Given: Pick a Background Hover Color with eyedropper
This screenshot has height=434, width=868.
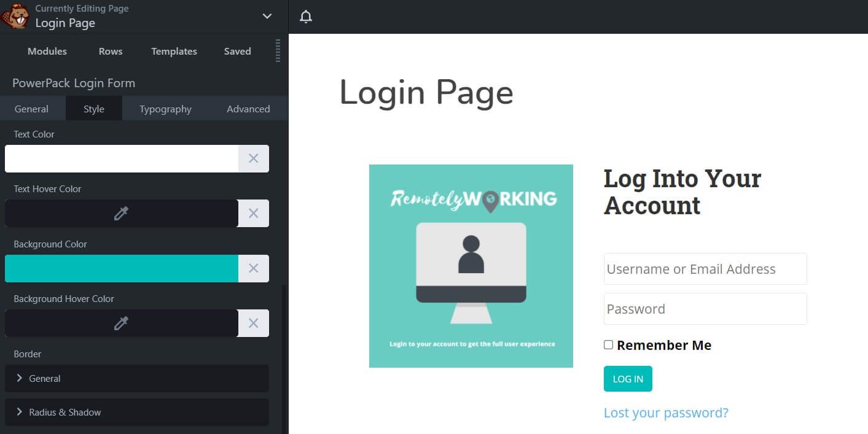Looking at the screenshot, I should coord(121,323).
